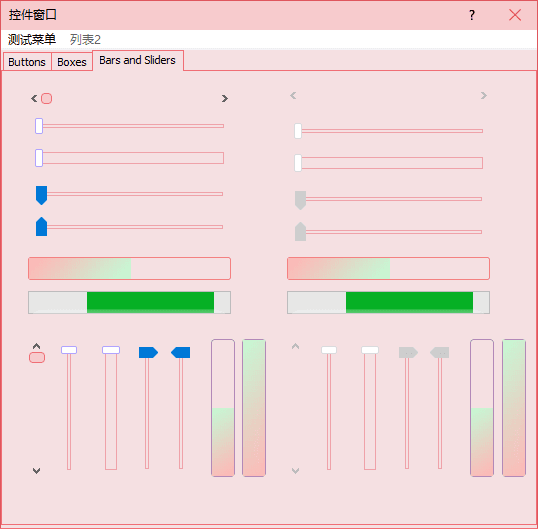This screenshot has height=529, width=538.
Task: Close the 控件窗口 window
Action: tap(515, 15)
